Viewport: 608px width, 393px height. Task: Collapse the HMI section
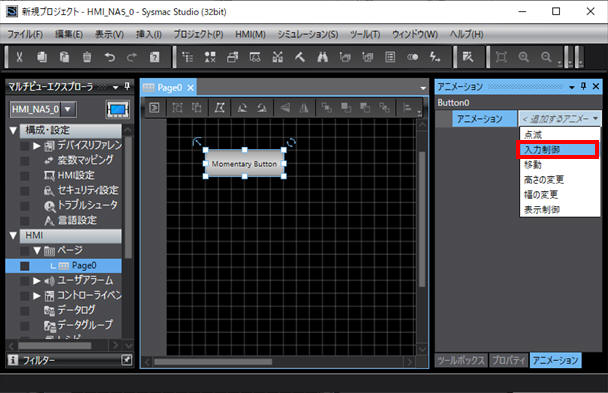tap(13, 235)
